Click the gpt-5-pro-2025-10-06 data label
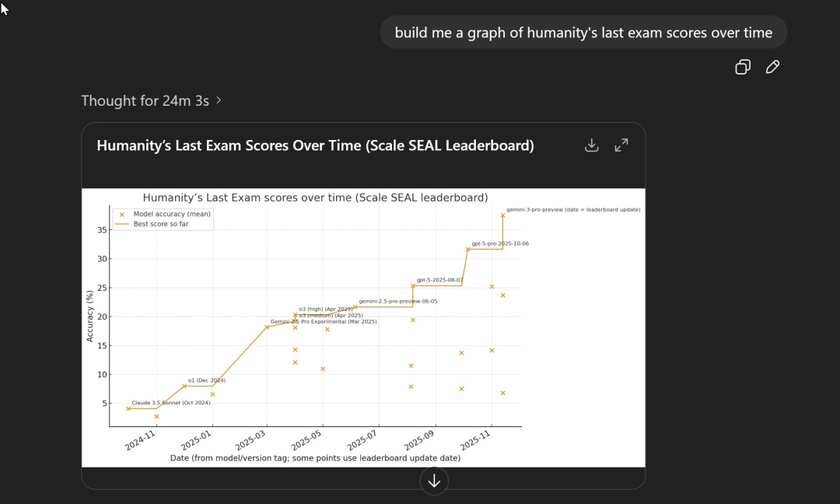Screen dimensions: 840x504 [x=500, y=243]
